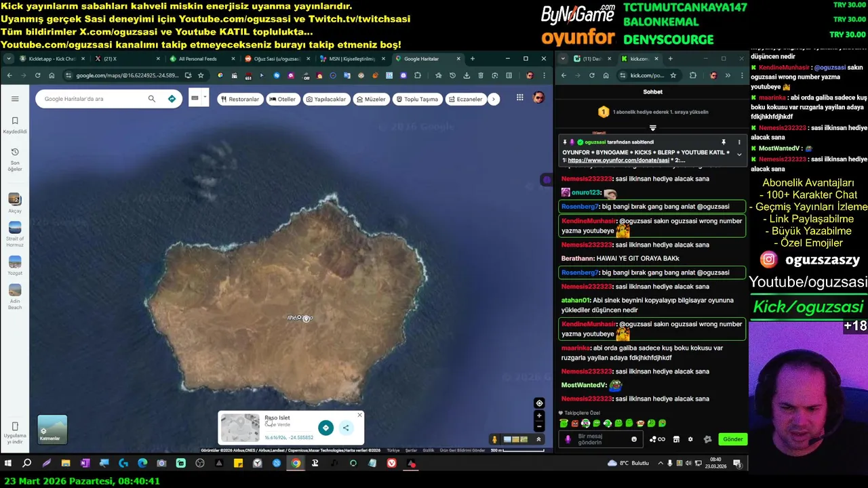This screenshot has width=868, height=488.
Task: Open the Google apps grid
Action: (x=519, y=98)
